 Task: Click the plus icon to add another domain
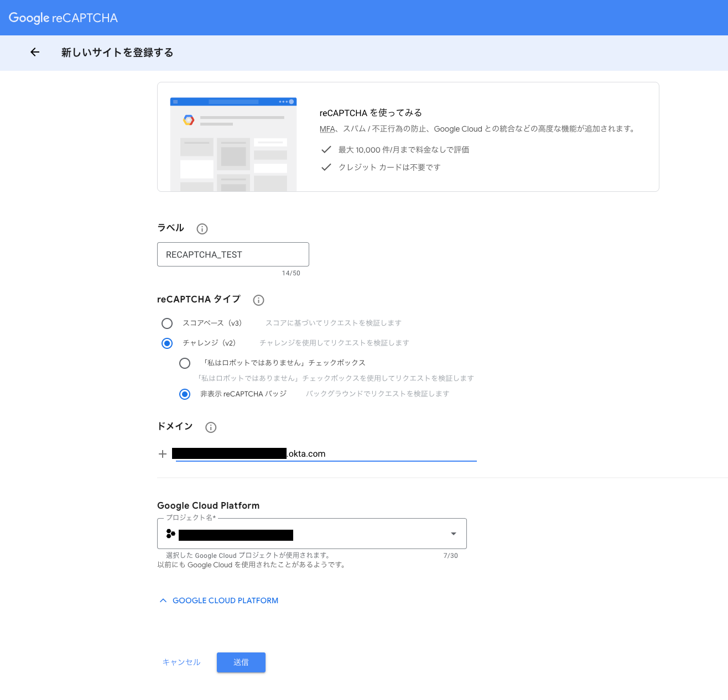[x=162, y=453]
